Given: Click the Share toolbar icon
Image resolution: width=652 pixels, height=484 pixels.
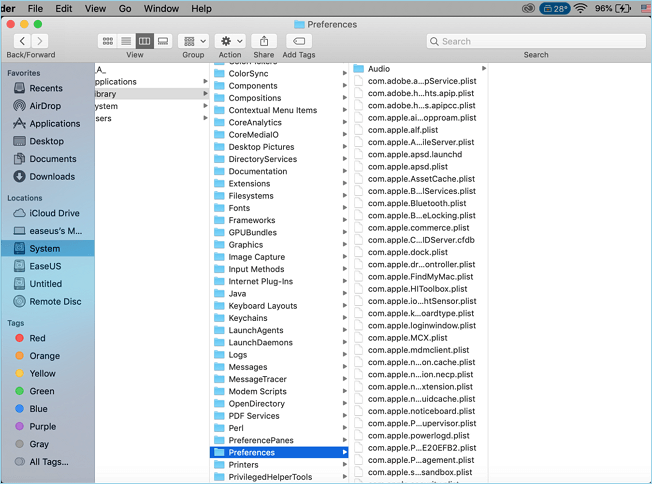Looking at the screenshot, I should 264,41.
